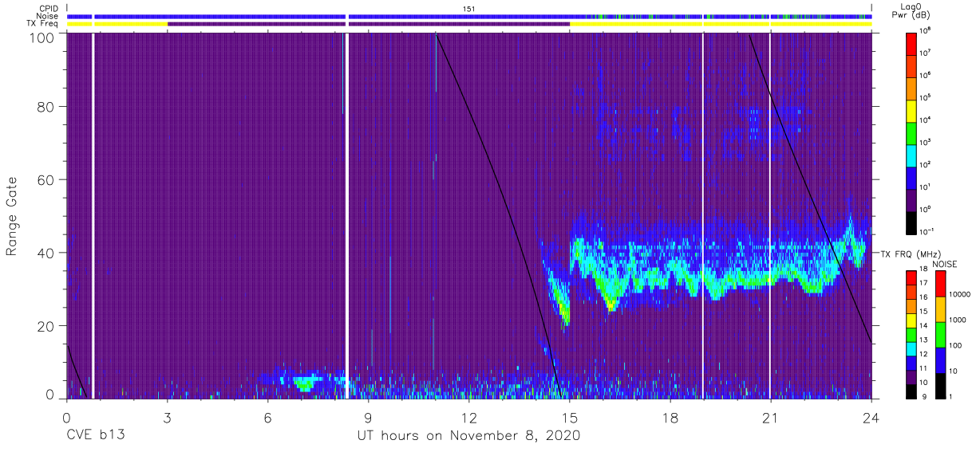Click the red swatch of the NOISE colorbar
980x452 pixels.
coord(940,283)
